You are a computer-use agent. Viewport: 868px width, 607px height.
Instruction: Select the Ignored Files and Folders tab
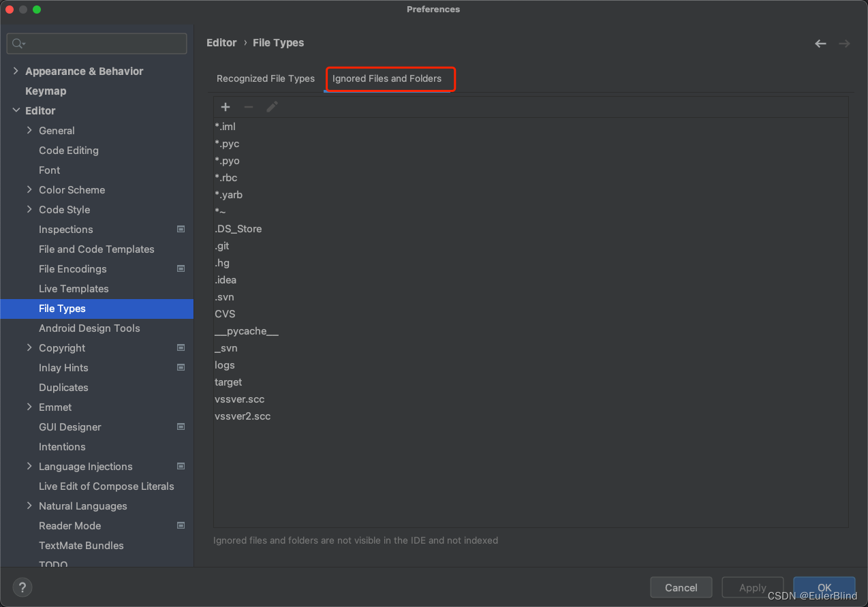390,79
